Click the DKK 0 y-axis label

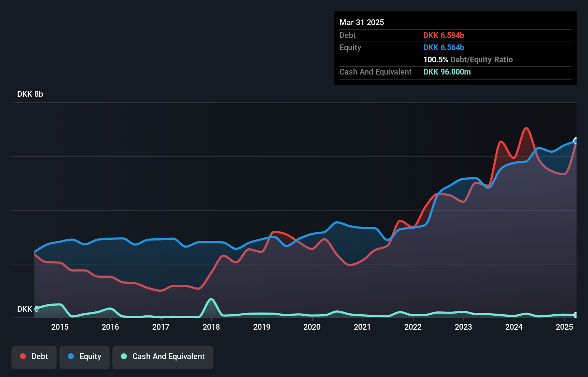(28, 309)
